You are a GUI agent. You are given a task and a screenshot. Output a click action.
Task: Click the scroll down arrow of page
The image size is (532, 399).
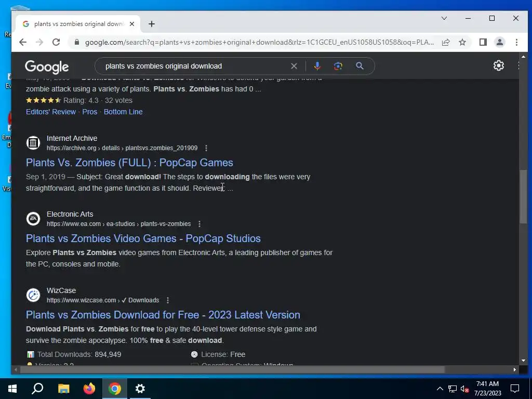(523, 361)
